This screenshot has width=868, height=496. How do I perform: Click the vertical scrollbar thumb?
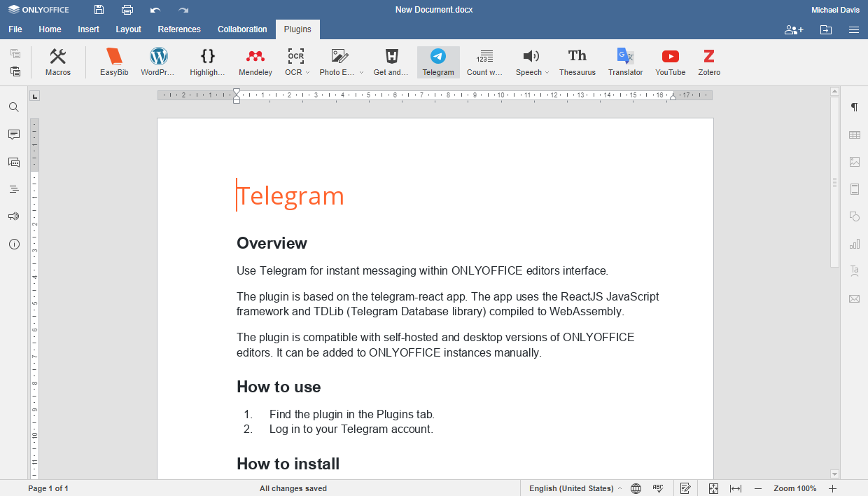point(834,181)
